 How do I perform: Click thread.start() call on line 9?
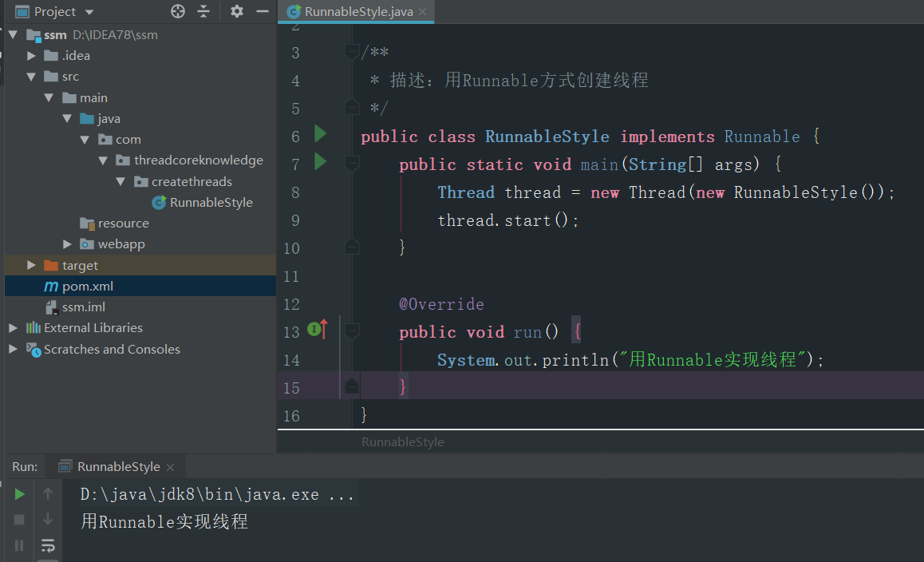(x=508, y=220)
